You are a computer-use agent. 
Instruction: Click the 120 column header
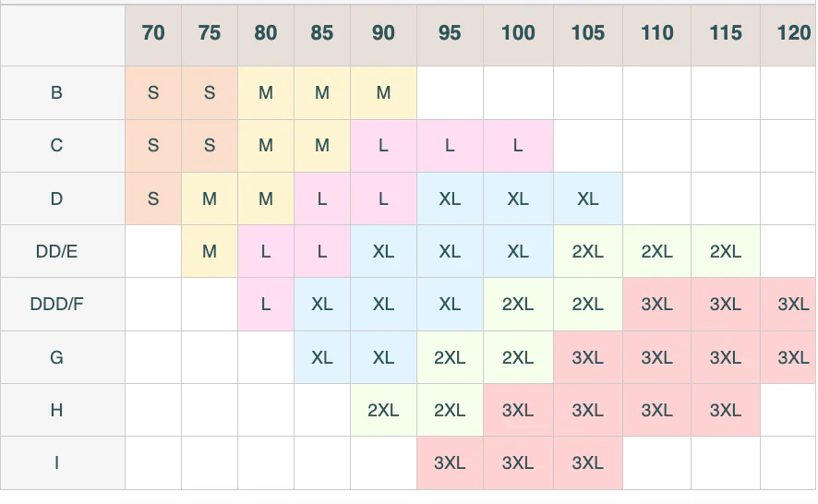pyautogui.click(x=792, y=33)
